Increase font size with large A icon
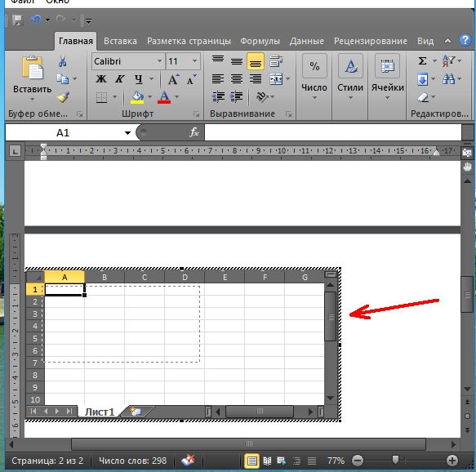 (x=173, y=79)
